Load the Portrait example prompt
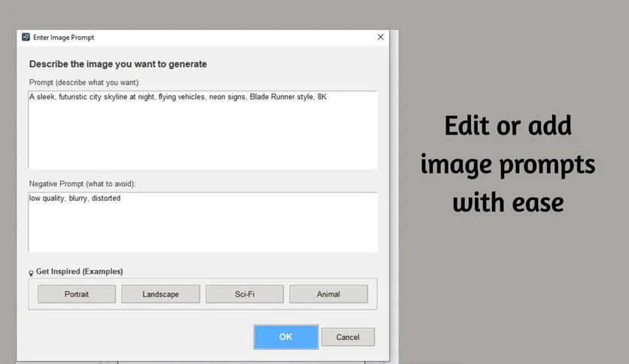This screenshot has width=629, height=364. 77,294
